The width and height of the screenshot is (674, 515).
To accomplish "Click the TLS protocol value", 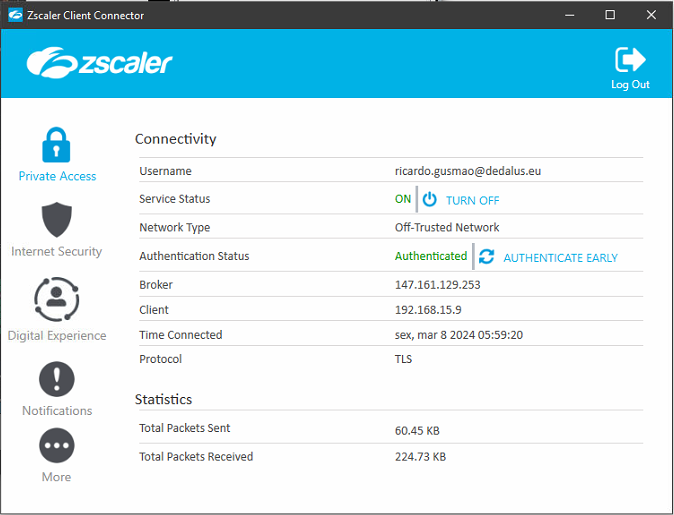I will [x=403, y=359].
